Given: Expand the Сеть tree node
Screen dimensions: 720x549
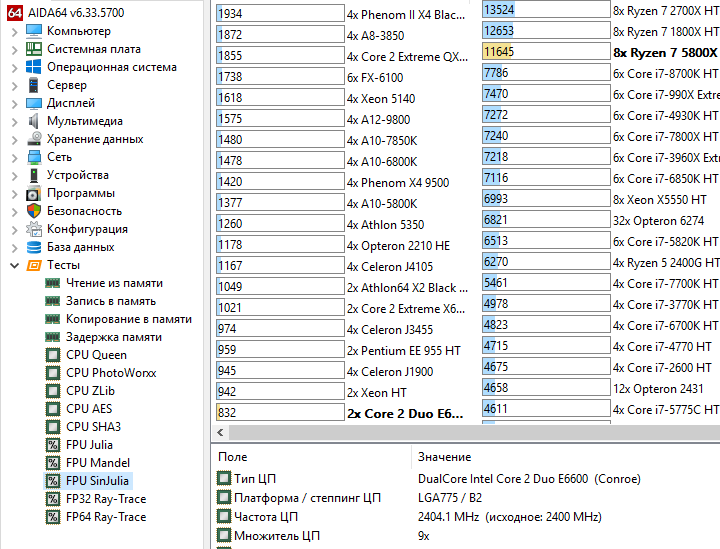Looking at the screenshot, I should tap(14, 157).
